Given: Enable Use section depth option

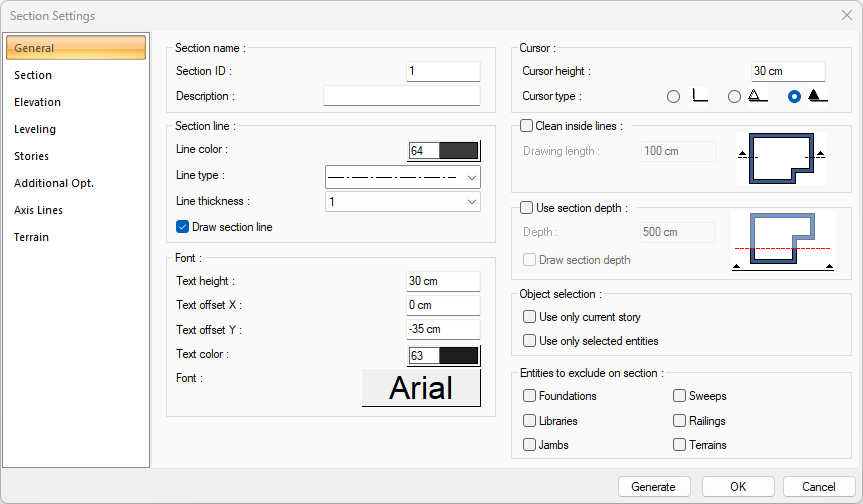Looking at the screenshot, I should 527,208.
